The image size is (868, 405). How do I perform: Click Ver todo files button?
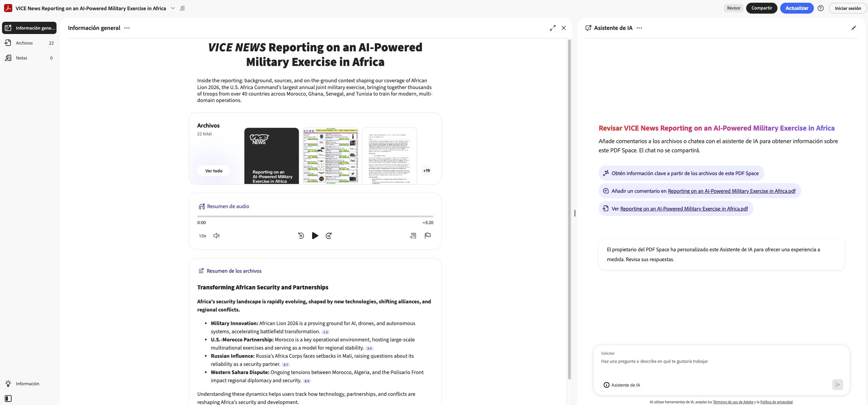[x=214, y=171]
